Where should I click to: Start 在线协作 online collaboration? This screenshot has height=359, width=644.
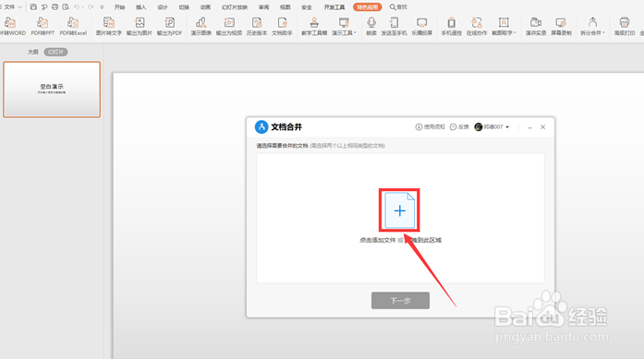(477, 26)
